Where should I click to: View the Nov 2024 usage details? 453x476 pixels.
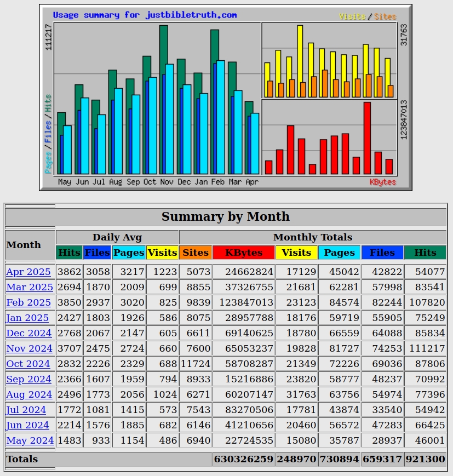(30, 348)
